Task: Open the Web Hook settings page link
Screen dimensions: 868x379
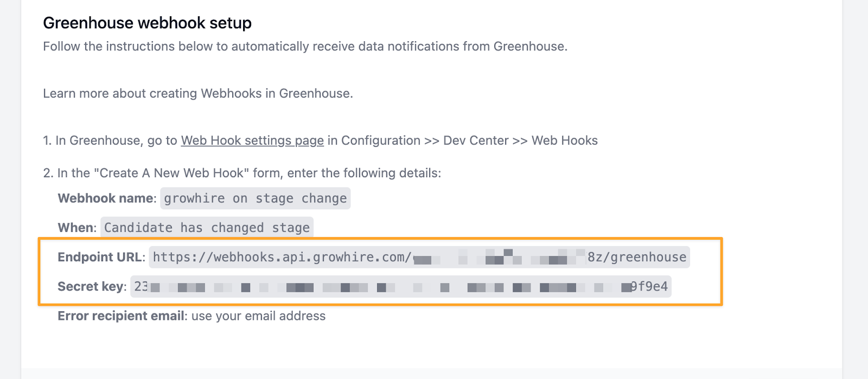Action: [252, 140]
